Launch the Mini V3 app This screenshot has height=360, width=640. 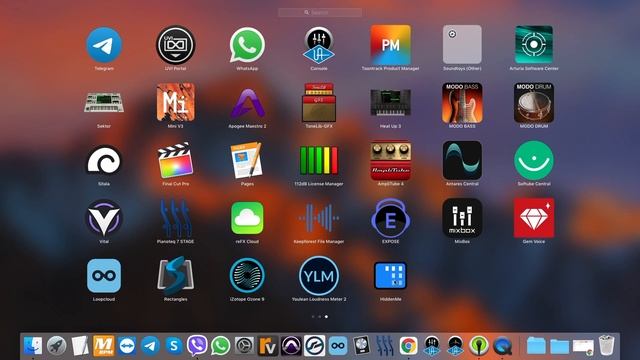point(176,102)
